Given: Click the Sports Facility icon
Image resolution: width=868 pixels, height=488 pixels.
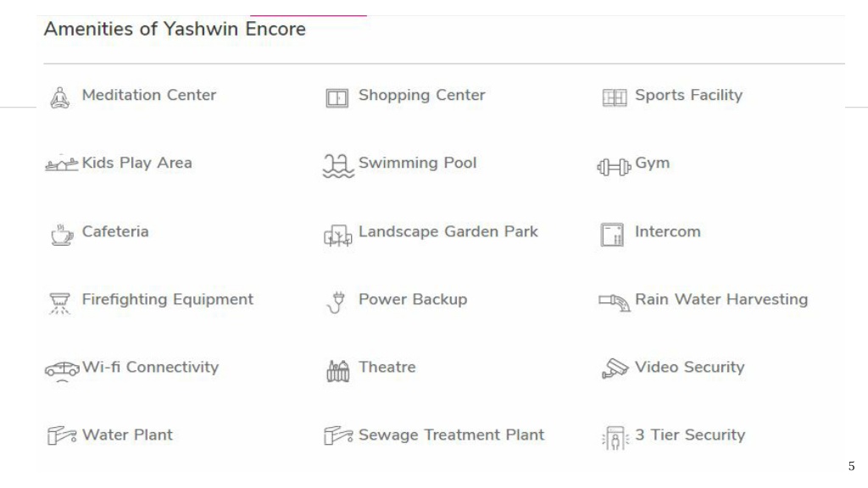Looking at the screenshot, I should [615, 98].
